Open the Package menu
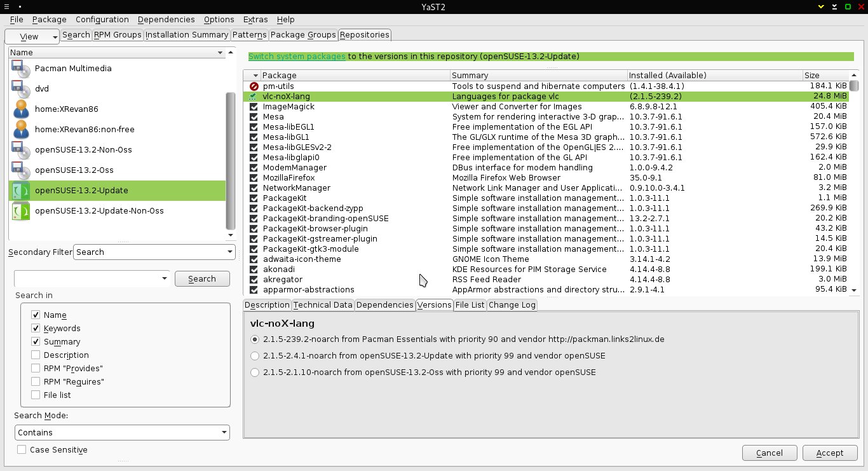The image size is (868, 471). [x=49, y=20]
